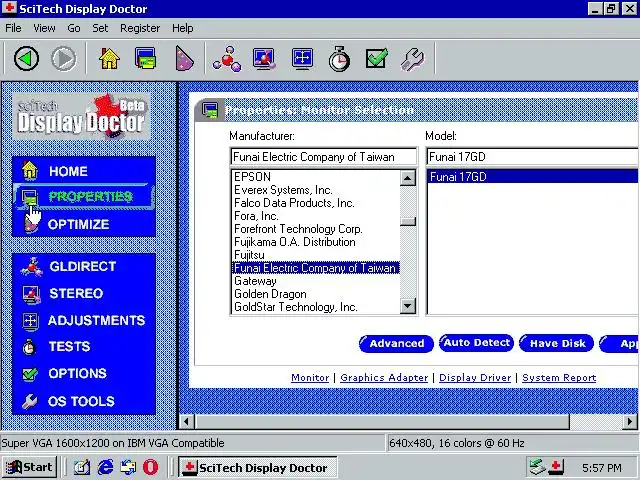Select Forefront Technology Corp. manufacturer

click(x=316, y=229)
